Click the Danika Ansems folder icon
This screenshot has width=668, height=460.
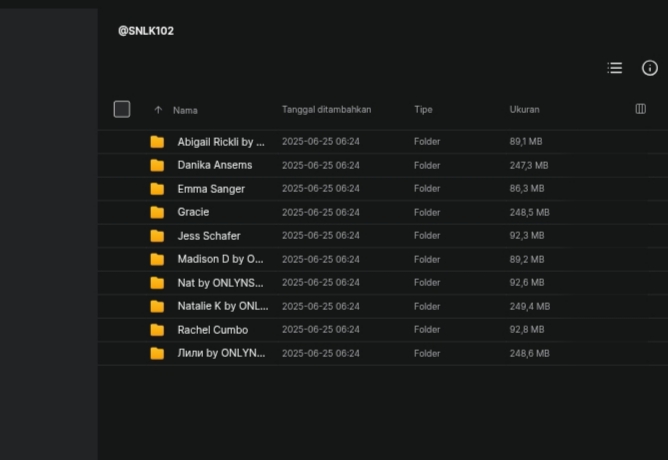(x=157, y=165)
